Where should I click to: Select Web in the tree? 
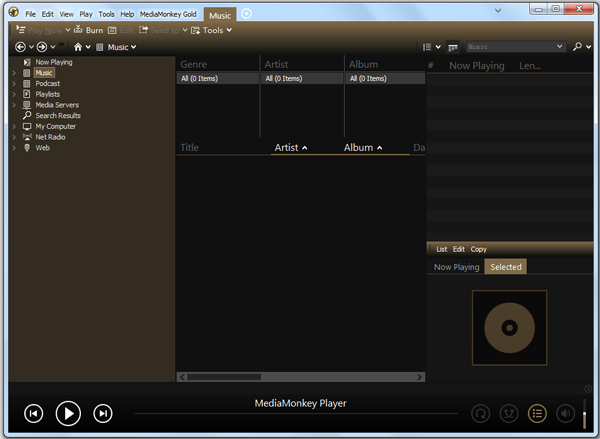42,148
